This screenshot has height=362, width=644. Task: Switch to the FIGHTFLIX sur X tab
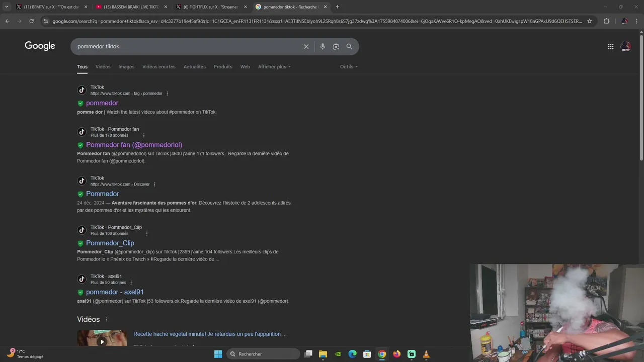pyautogui.click(x=211, y=7)
